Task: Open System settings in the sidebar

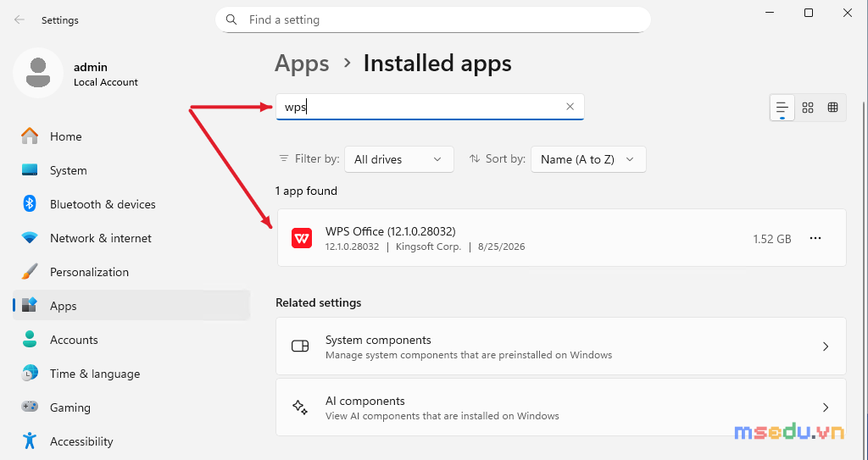Action: [131, 170]
